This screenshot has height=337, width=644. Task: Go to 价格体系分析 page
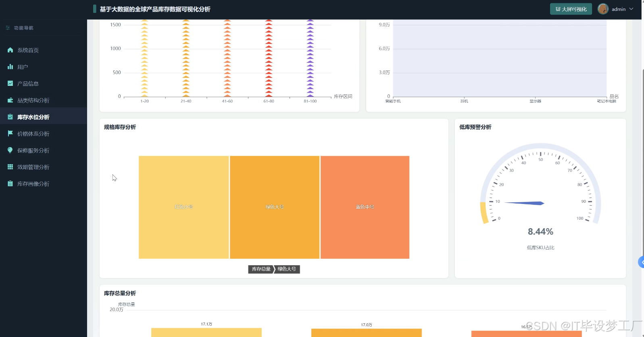coord(43,133)
